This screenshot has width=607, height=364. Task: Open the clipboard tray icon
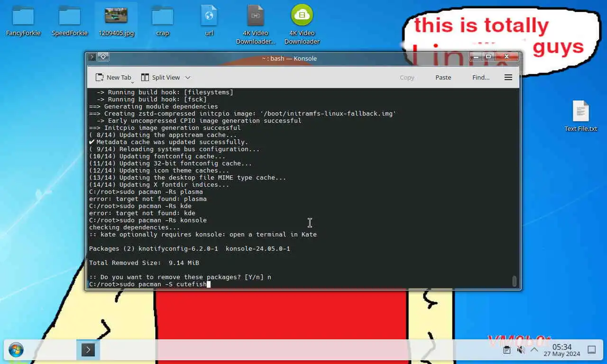click(x=507, y=350)
